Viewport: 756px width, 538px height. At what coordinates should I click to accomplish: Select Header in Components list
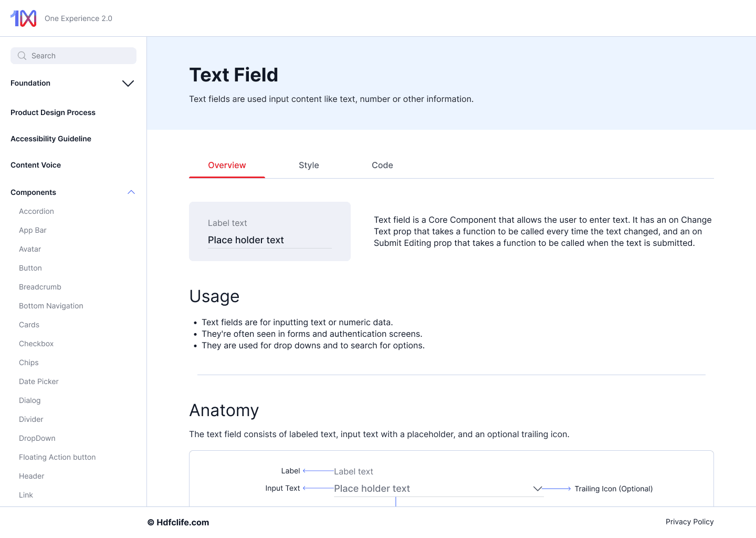click(x=31, y=476)
